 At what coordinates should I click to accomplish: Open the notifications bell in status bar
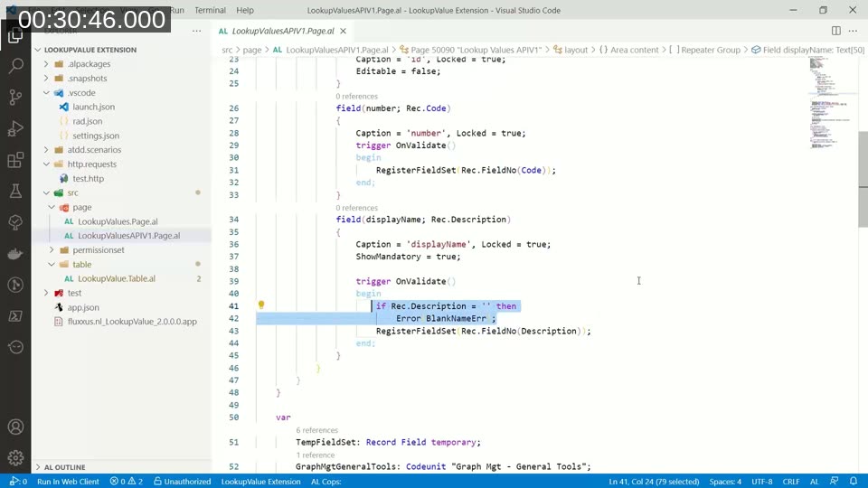click(x=854, y=482)
